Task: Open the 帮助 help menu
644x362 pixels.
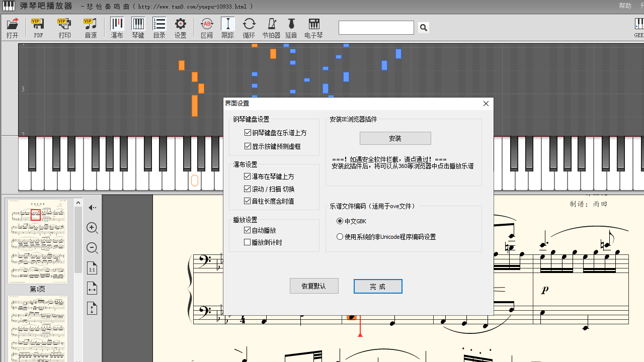Action: pos(625,6)
